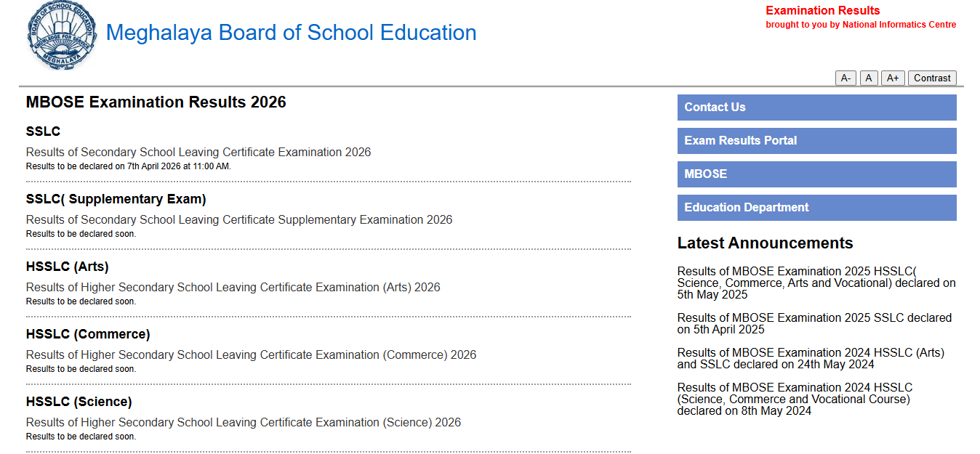Reset font size with A button
980x454 pixels.
(x=869, y=78)
